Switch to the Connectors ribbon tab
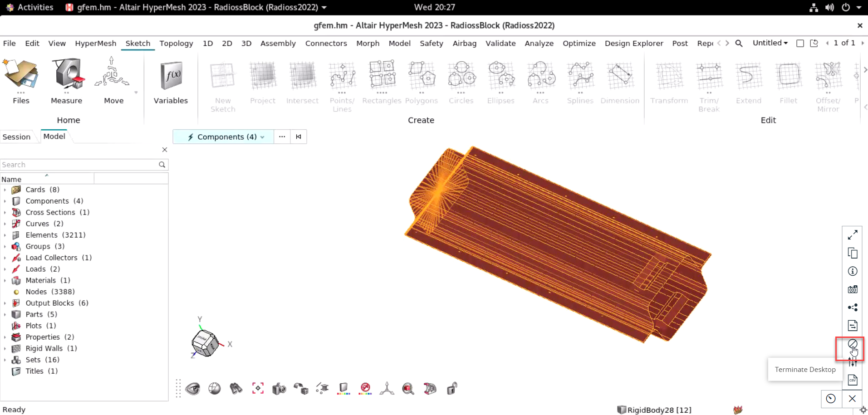 (326, 43)
